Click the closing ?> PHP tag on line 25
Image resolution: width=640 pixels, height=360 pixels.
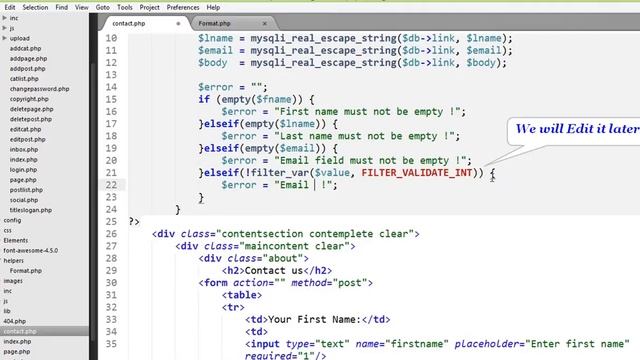pos(134,222)
